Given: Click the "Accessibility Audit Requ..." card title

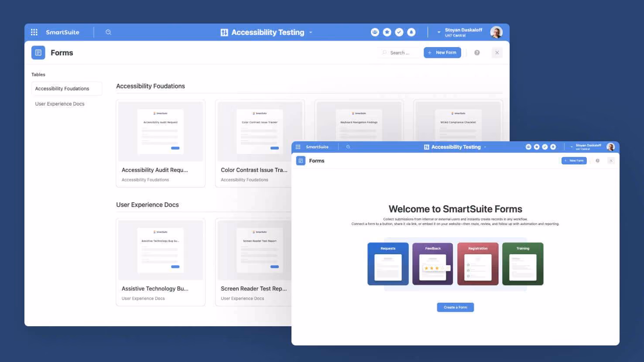Looking at the screenshot, I should [155, 170].
